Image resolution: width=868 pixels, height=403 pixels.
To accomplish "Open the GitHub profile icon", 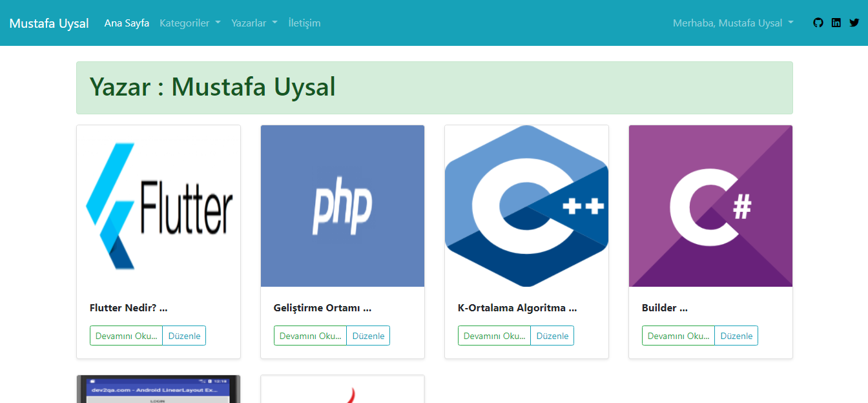I will tap(818, 22).
